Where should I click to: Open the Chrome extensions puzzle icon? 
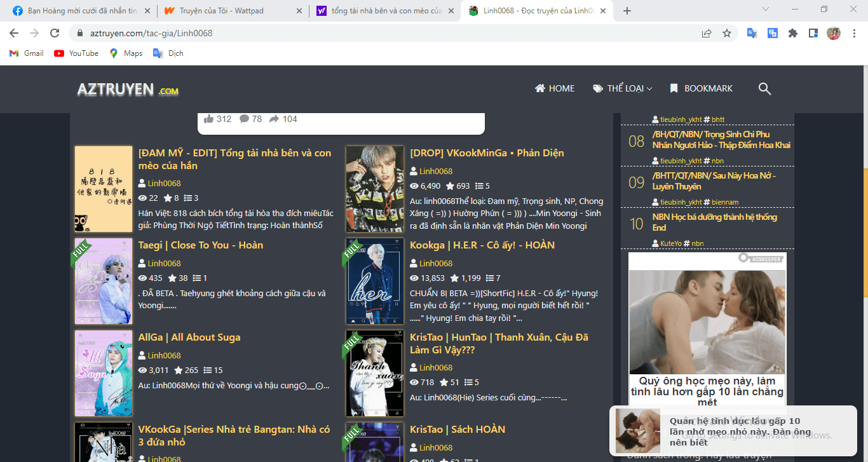[x=792, y=34]
